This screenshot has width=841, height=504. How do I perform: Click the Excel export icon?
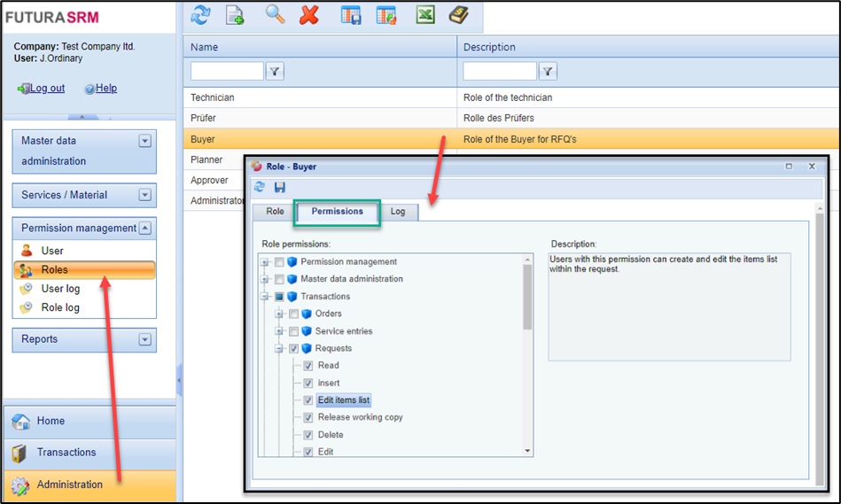[425, 15]
